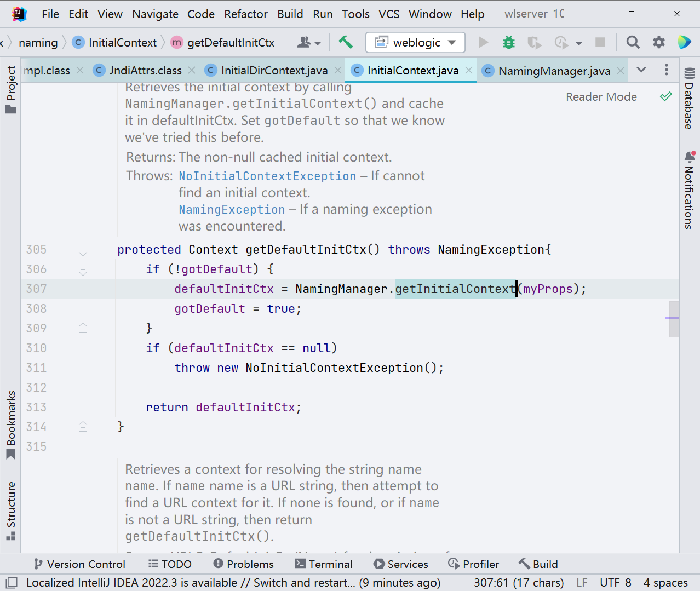Image resolution: width=700 pixels, height=591 pixels.
Task: Click the IntelliJ IDEA logo icon
Action: [x=19, y=14]
